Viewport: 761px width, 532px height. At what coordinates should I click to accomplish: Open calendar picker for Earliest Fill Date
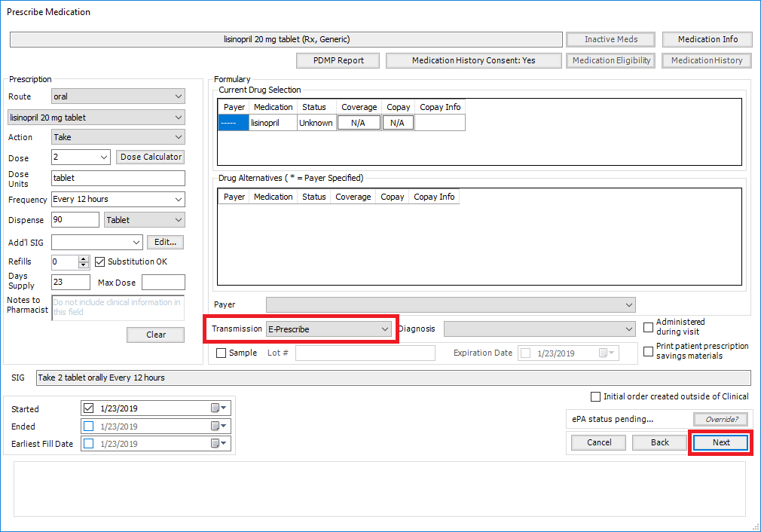219,443
